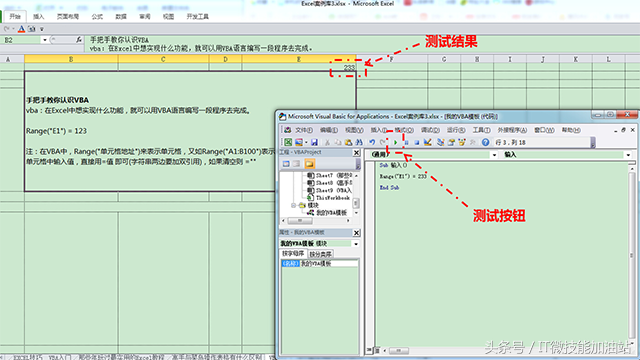Image resolution: width=640 pixels, height=360 pixels.
Task: Click Procedure View button below the code window
Action: pyautogui.click(x=369, y=350)
